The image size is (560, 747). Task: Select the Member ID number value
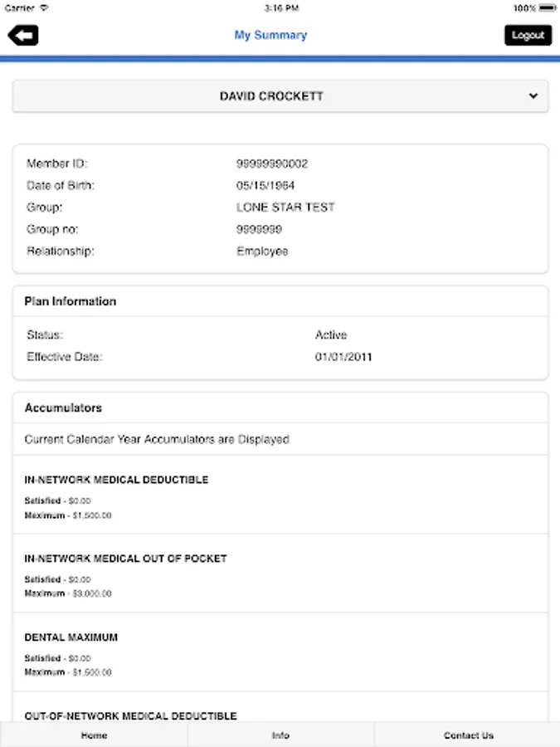[x=272, y=164]
